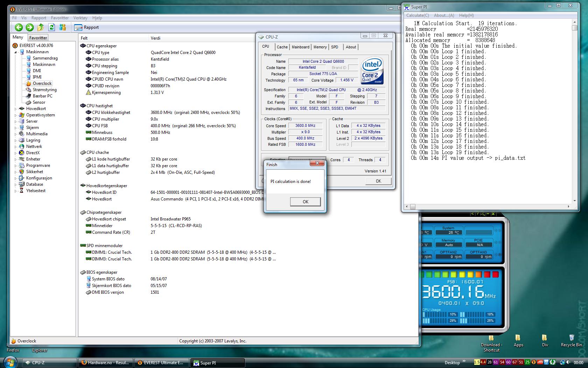The width and height of the screenshot is (588, 368).
Task: Click the Ytelsestest icon in tree
Action: [x=22, y=191]
